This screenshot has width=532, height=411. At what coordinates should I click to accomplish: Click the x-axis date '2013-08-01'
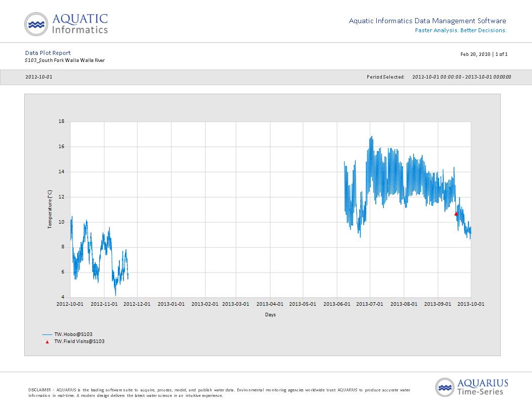point(404,304)
